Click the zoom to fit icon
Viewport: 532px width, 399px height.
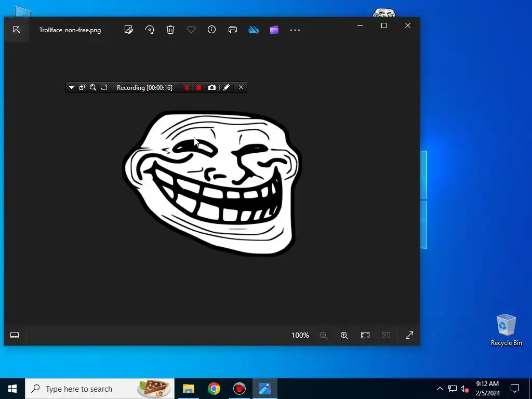[365, 335]
